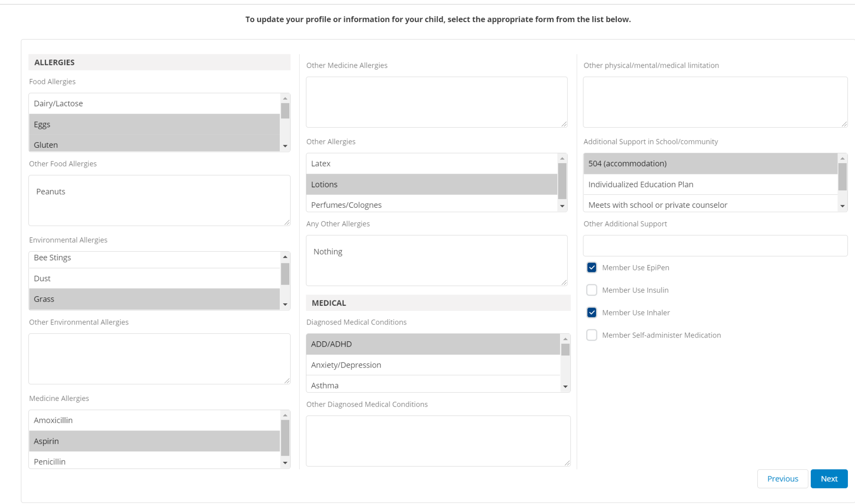Click the up arrow on Additional Support scrollbar
The image size is (855, 504).
(843, 158)
